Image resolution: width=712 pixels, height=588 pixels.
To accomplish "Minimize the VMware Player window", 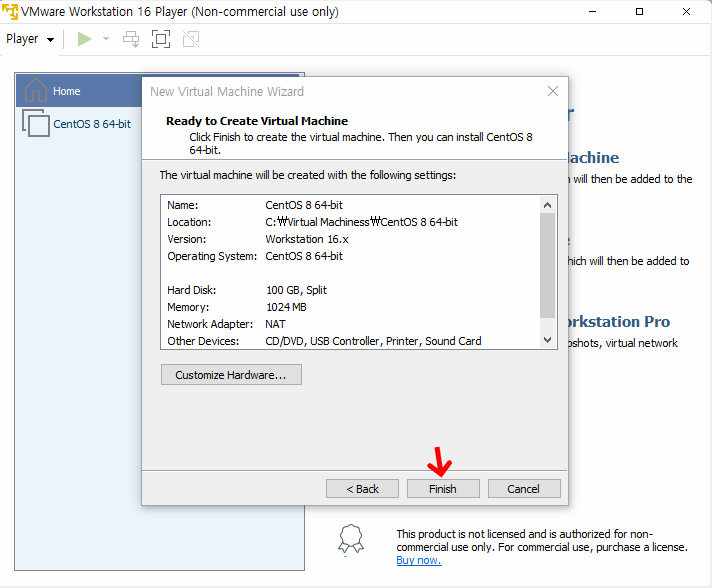I will point(593,12).
